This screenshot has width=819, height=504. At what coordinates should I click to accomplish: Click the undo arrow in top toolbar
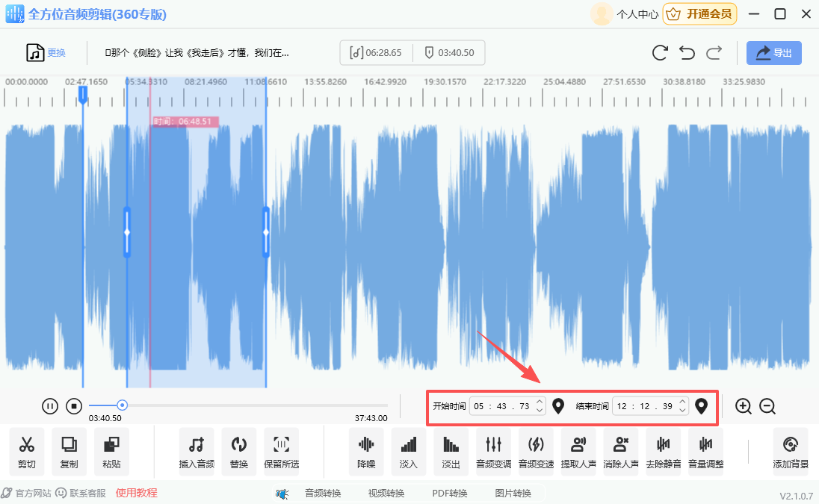pos(687,52)
